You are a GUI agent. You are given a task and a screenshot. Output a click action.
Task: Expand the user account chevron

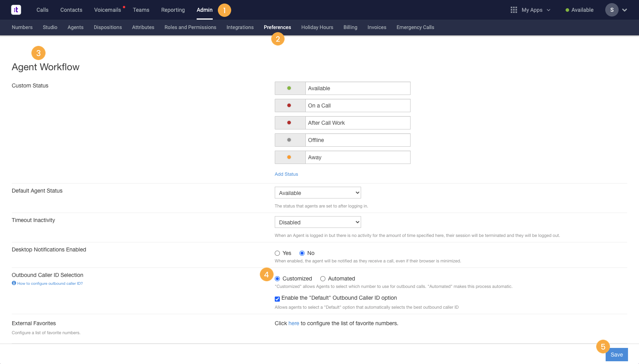point(624,10)
